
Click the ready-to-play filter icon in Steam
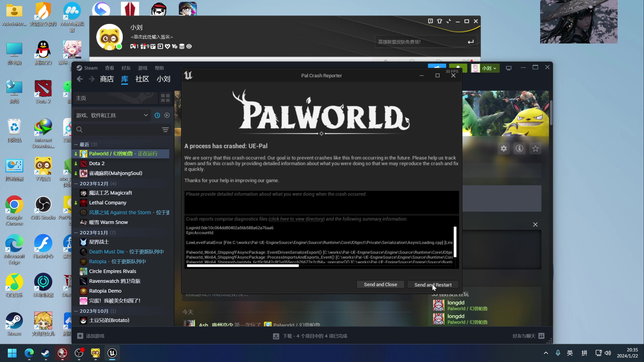coord(167,115)
